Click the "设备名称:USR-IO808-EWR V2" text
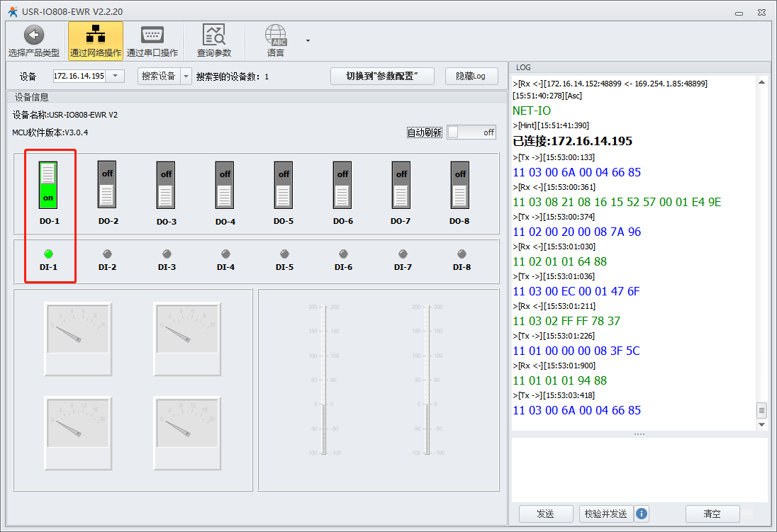Viewport: 777px width, 532px height. pos(65,115)
